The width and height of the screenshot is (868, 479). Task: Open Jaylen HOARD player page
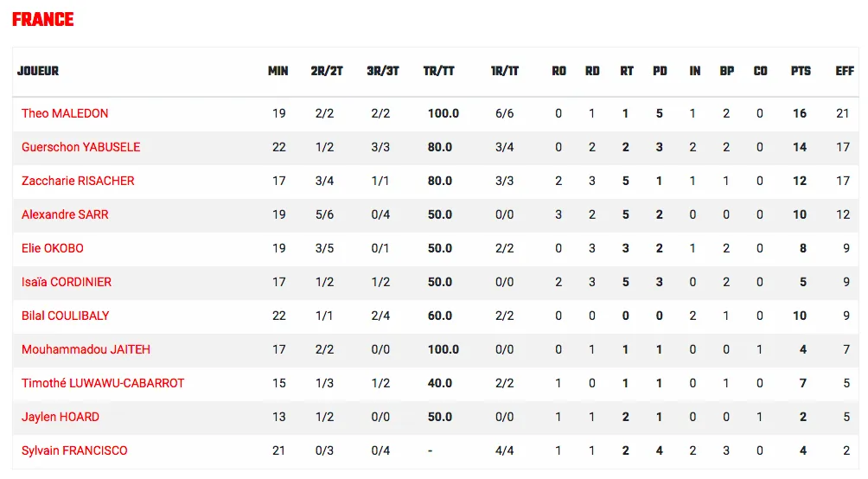[61, 417]
